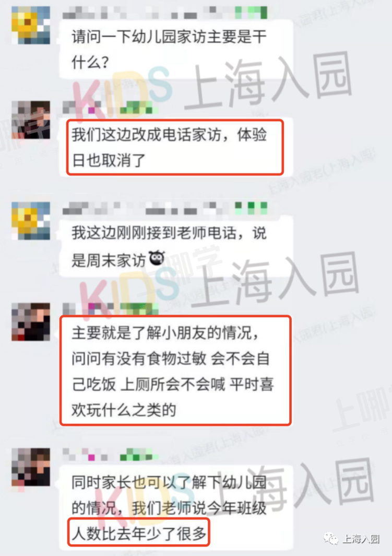
Task: Tap the green badge beside the first sender's name
Action: pyautogui.click(x=251, y=13)
